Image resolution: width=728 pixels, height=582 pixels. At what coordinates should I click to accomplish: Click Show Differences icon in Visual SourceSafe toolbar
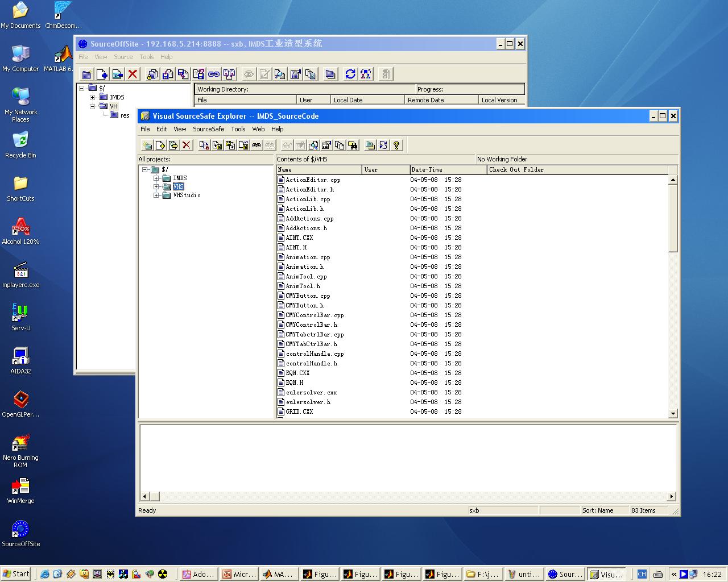pyautogui.click(x=313, y=145)
